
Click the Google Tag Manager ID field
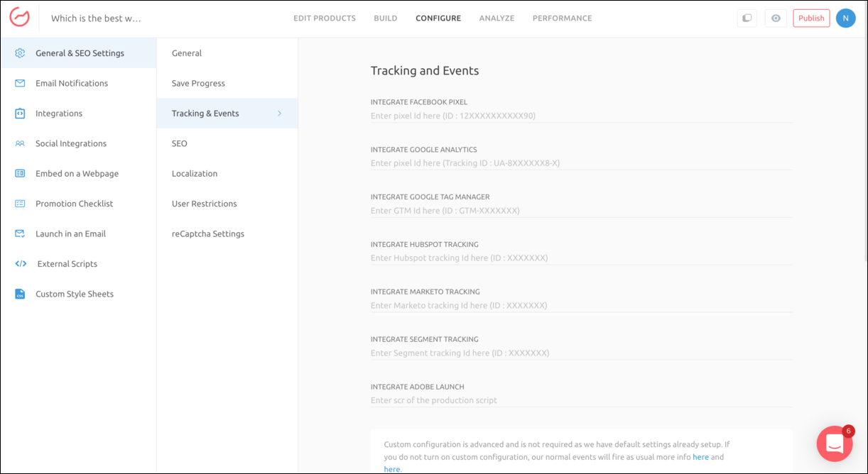tap(581, 211)
